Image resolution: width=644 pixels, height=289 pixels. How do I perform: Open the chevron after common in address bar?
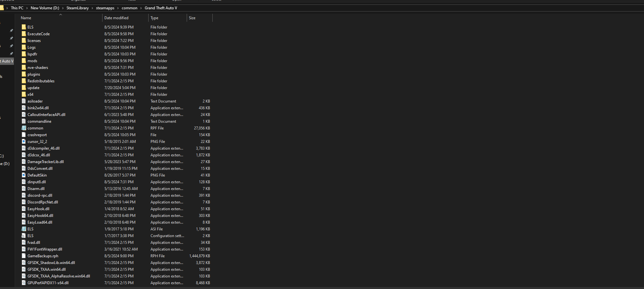(x=141, y=8)
